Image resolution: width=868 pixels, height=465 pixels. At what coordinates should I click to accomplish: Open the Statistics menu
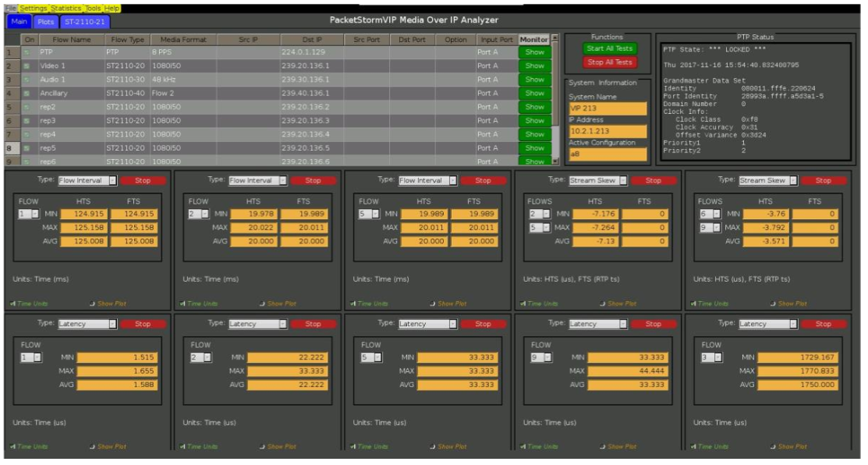coord(66,8)
